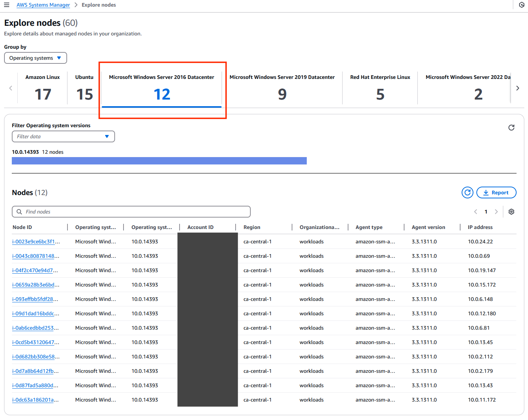Click IP address 10.0.11.172 cell

pos(482,400)
